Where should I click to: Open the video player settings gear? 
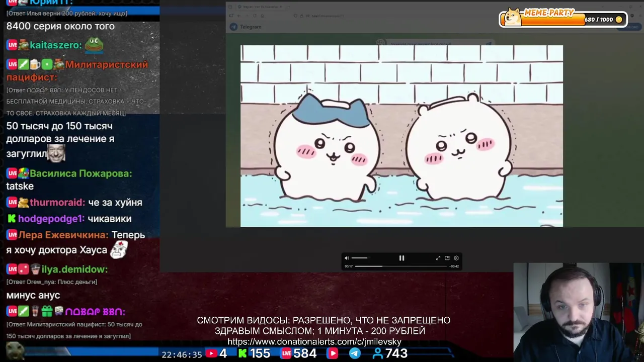[x=456, y=258]
